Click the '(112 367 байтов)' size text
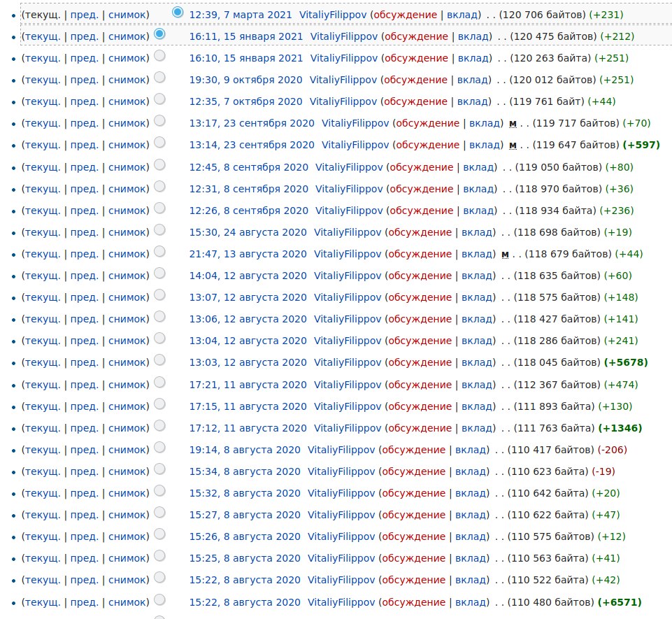 click(x=557, y=385)
